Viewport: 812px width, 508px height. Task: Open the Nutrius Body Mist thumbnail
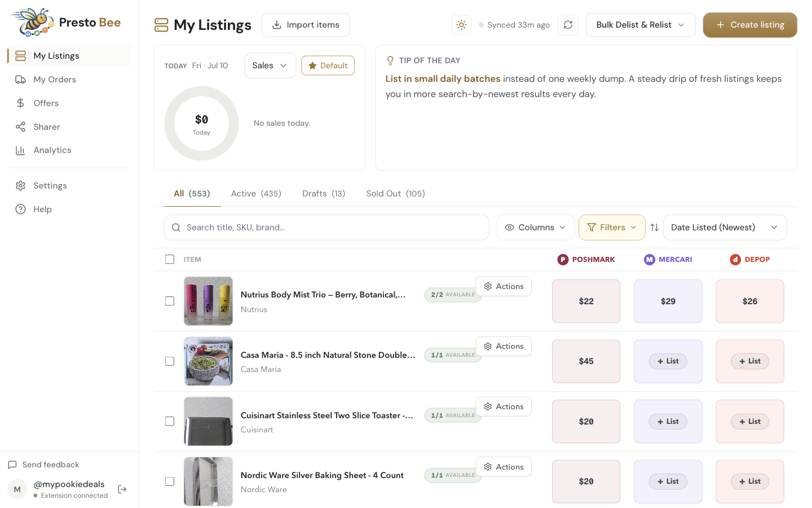click(x=208, y=301)
